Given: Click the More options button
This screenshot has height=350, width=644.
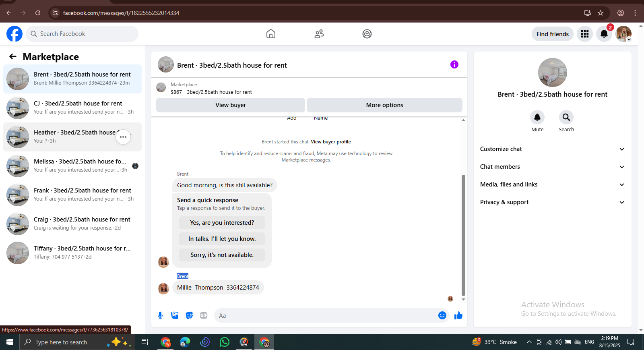Looking at the screenshot, I should [x=384, y=105].
